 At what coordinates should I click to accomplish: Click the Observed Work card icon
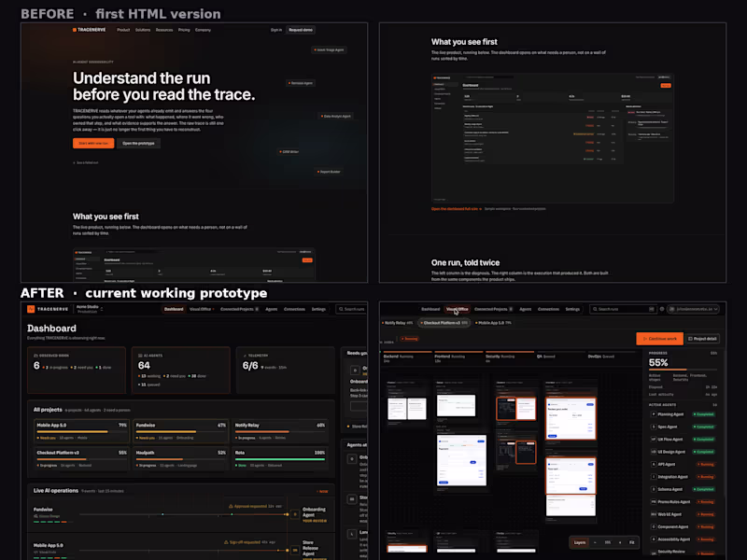point(35,356)
